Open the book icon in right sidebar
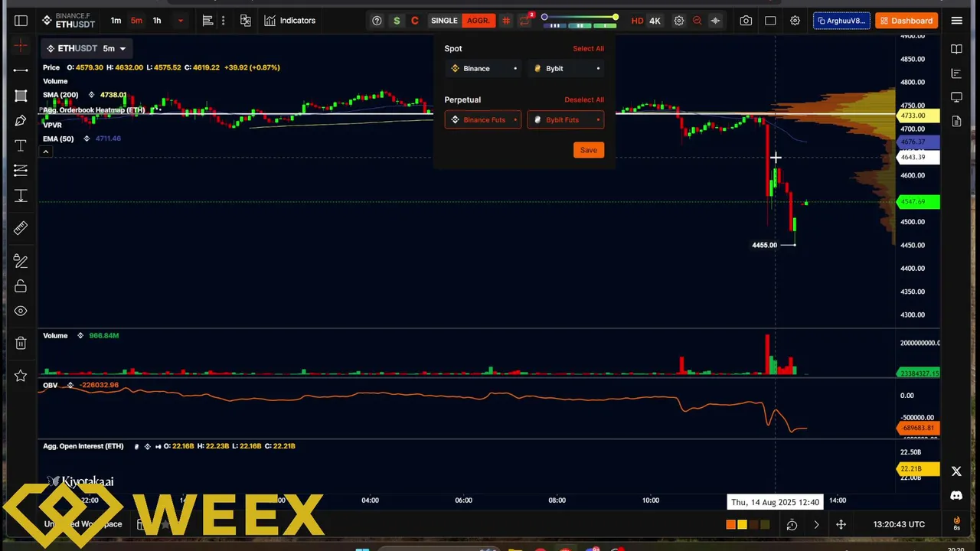Screen dimensions: 980x551 click(956, 49)
